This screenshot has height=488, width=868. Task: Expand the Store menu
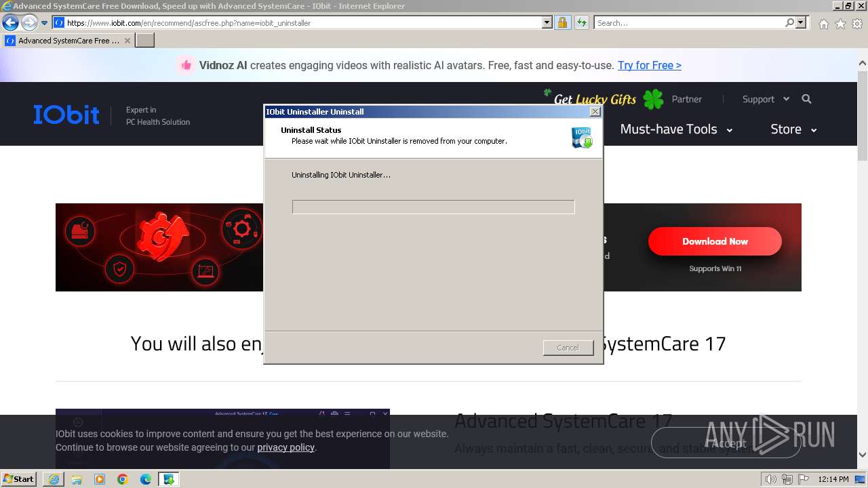(x=793, y=129)
